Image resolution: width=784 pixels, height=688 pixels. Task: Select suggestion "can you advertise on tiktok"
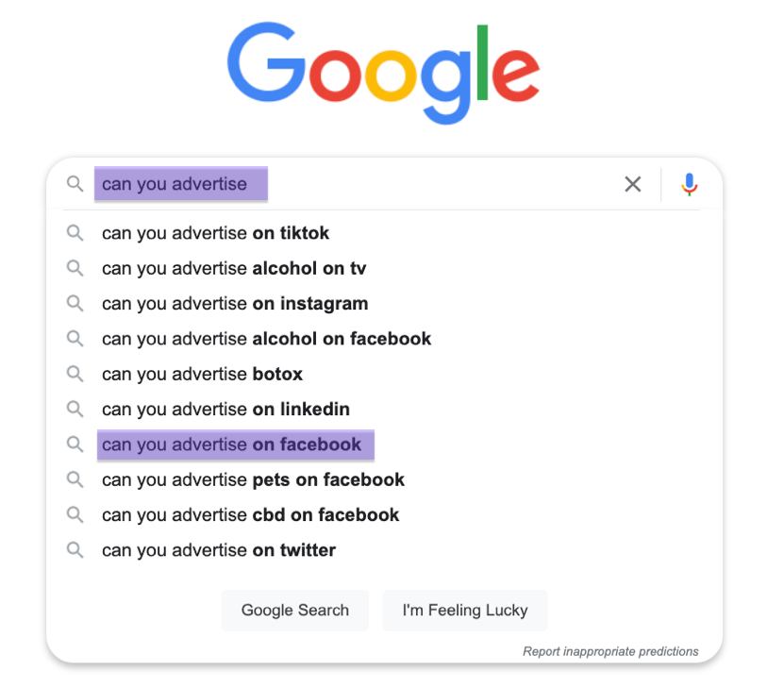tap(215, 233)
